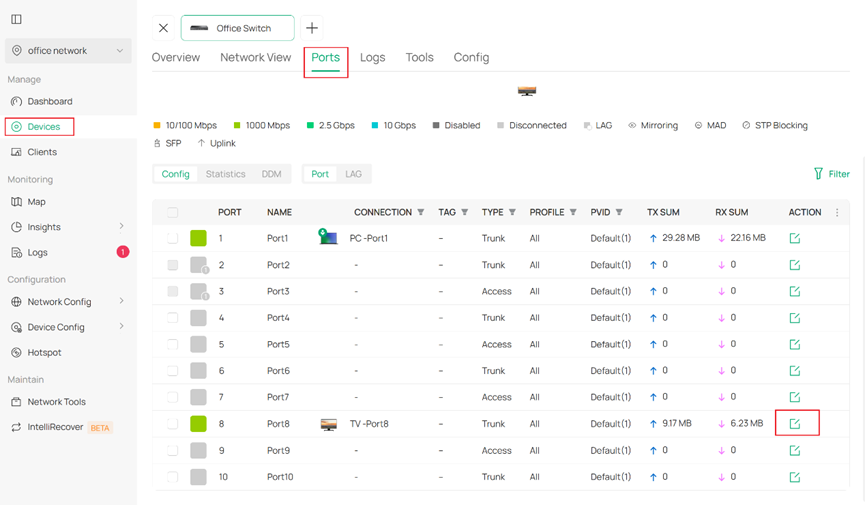
Task: Click the edit icon for Port8
Action: point(795,424)
